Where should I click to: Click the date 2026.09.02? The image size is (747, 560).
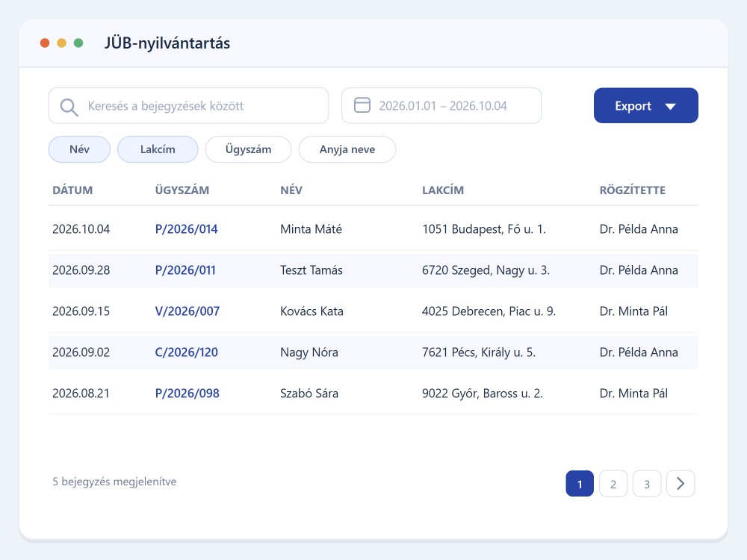coord(81,352)
